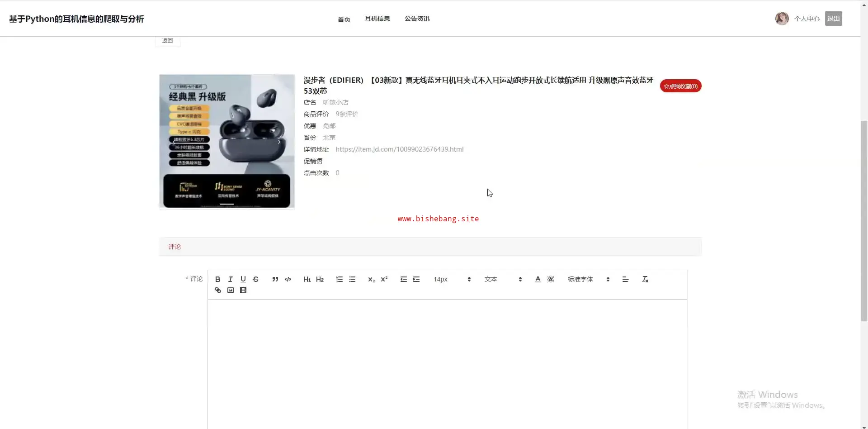Show next product image in carousel

coord(279,142)
